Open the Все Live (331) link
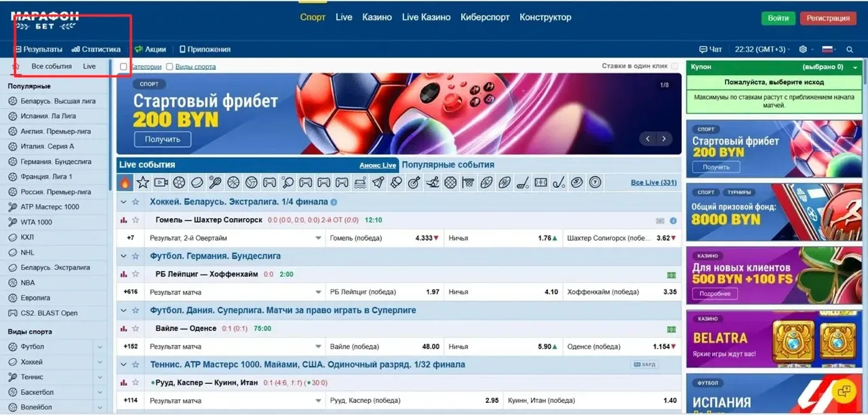The width and height of the screenshot is (868, 415). (654, 183)
